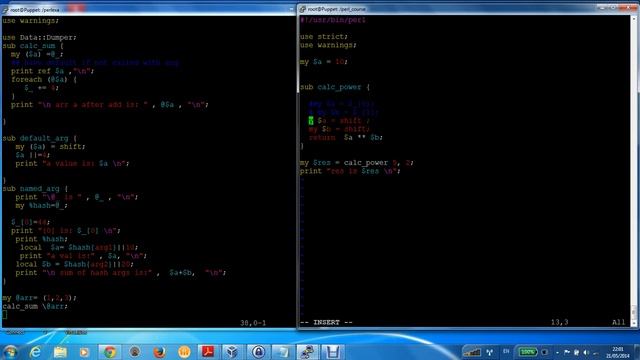Screen dimensions: 640x360
Task: Click 'my @arr= (1,2,3);' line
Action: (39, 298)
